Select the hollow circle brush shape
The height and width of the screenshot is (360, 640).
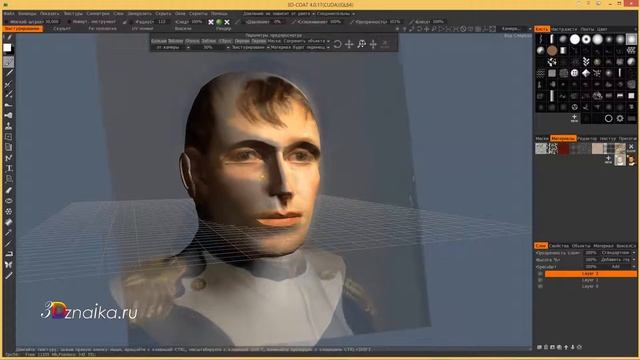[x=609, y=118]
